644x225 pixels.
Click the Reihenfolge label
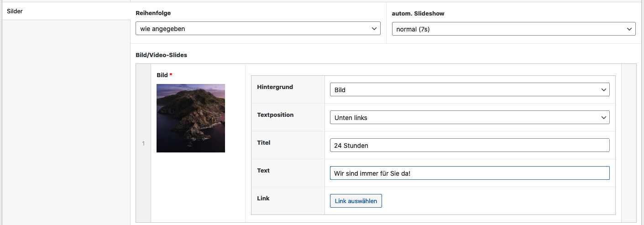[153, 14]
